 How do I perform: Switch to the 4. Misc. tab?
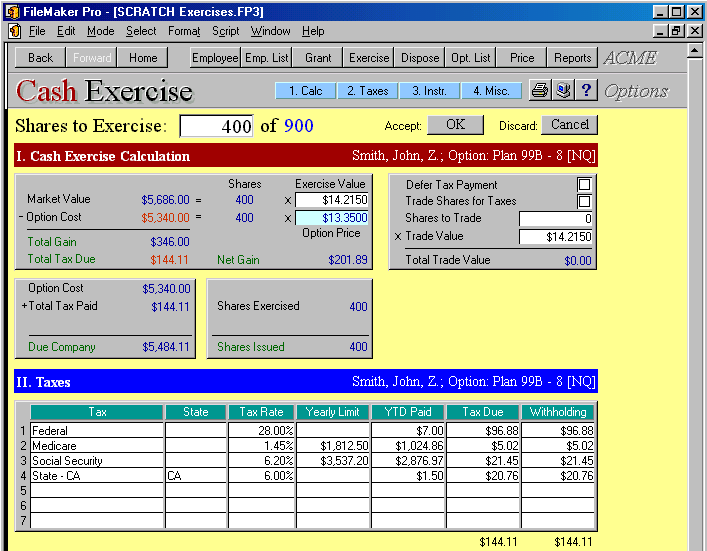[x=491, y=91]
